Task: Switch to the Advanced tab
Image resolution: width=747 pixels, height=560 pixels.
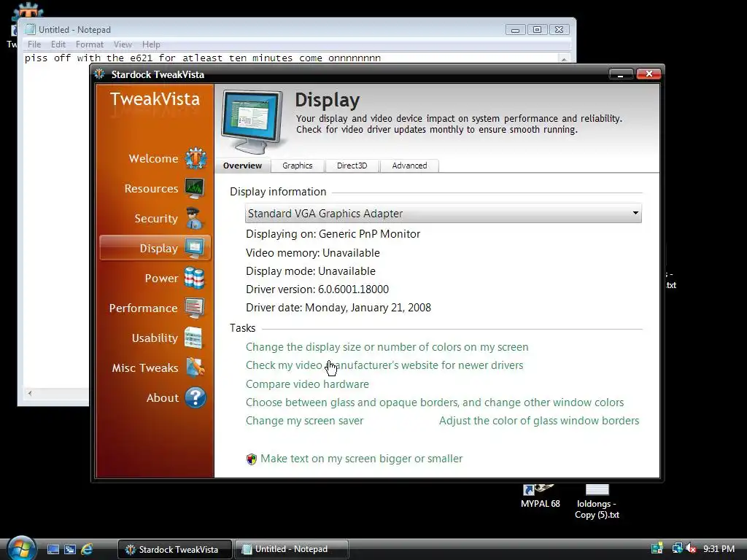Action: coord(409,166)
